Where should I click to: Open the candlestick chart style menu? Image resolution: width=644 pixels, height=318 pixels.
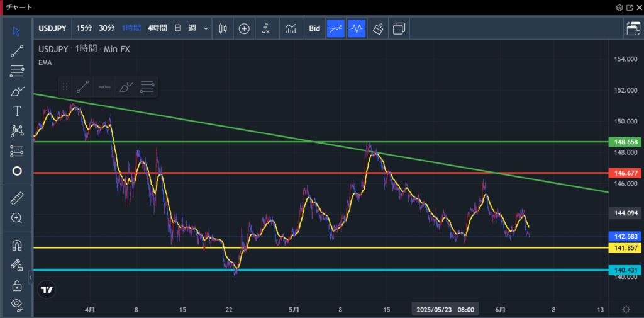pos(223,28)
